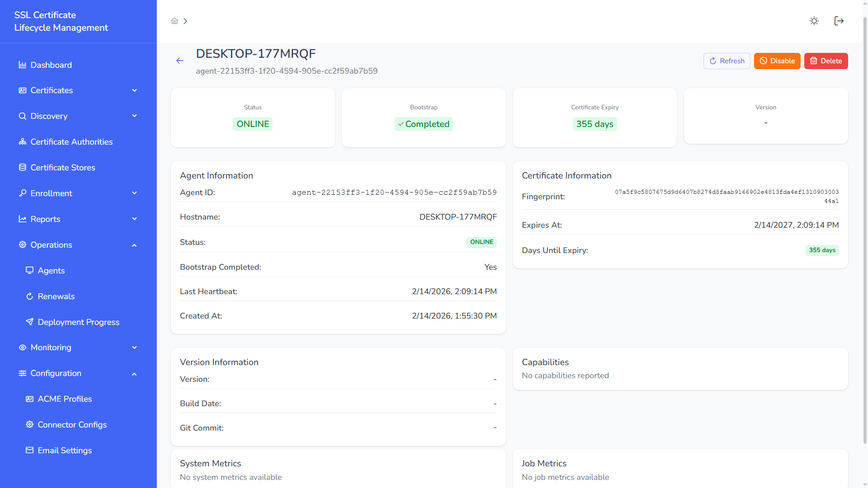Click the logout icon
The width and height of the screenshot is (868, 488).
click(x=839, y=21)
